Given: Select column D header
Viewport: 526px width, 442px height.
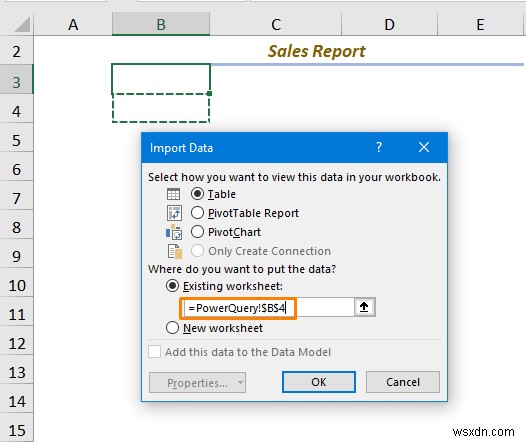Looking at the screenshot, I should [389, 24].
